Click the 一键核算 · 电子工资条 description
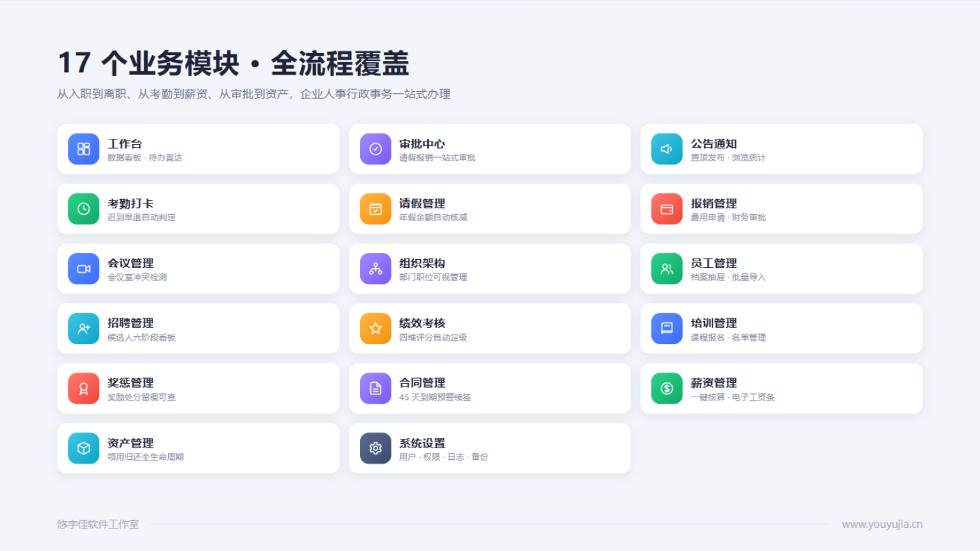 (733, 397)
